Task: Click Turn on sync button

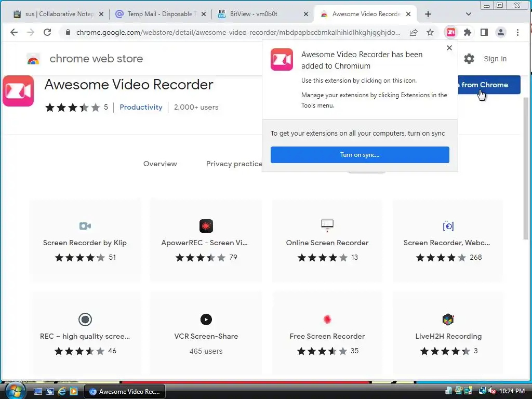Action: (x=360, y=155)
